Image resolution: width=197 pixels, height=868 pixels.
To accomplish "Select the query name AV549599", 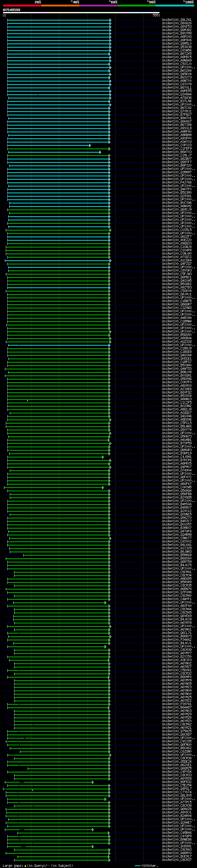I will pyautogui.click(x=11, y=10).
